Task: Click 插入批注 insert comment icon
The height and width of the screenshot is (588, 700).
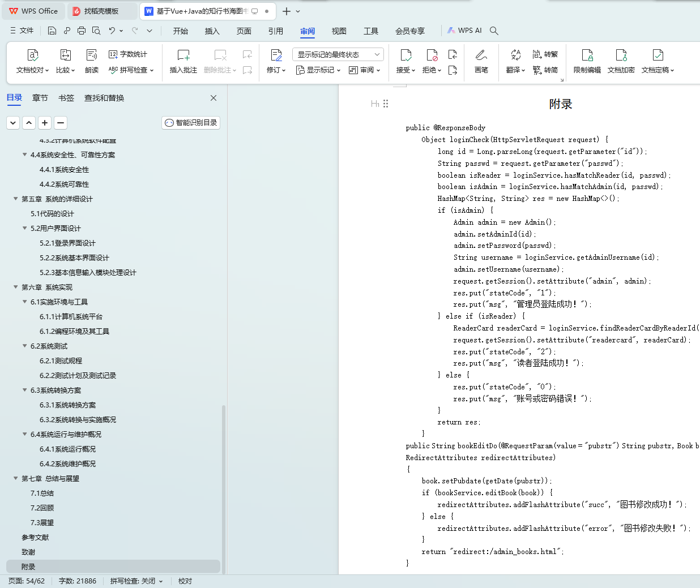Action: point(183,55)
